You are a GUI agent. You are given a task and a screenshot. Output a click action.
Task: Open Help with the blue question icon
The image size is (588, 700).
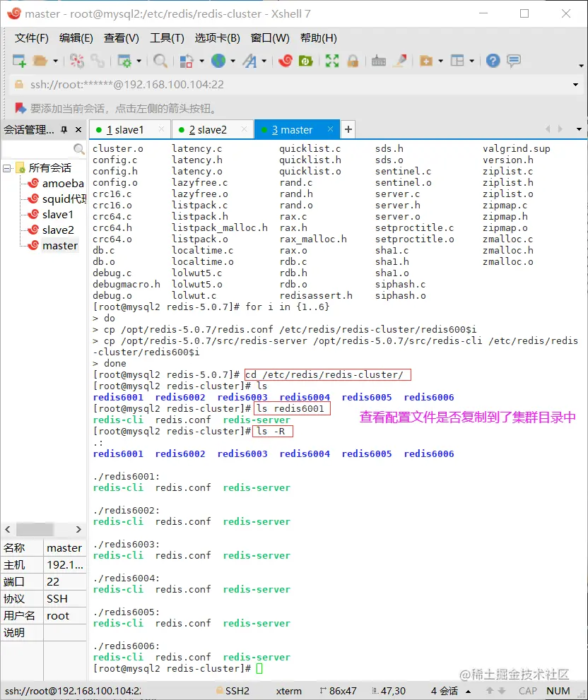[x=493, y=61]
